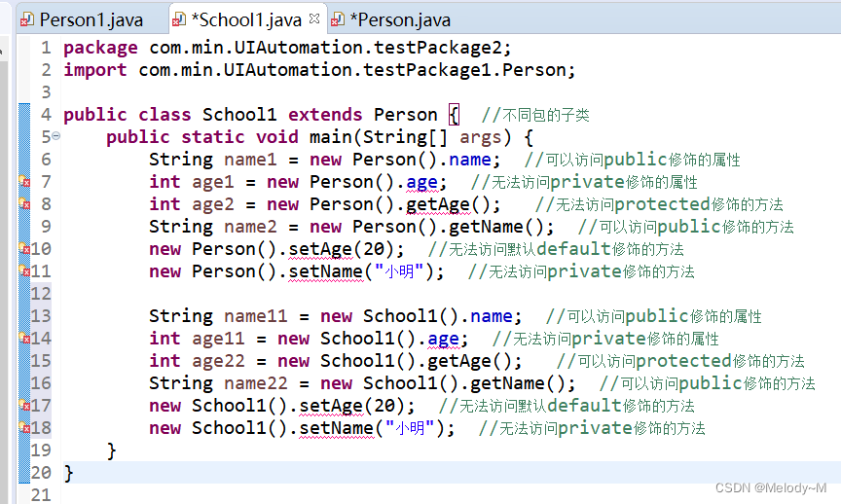Click the underlined 'setAge' on line 17
The image size is (841, 504).
click(331, 406)
